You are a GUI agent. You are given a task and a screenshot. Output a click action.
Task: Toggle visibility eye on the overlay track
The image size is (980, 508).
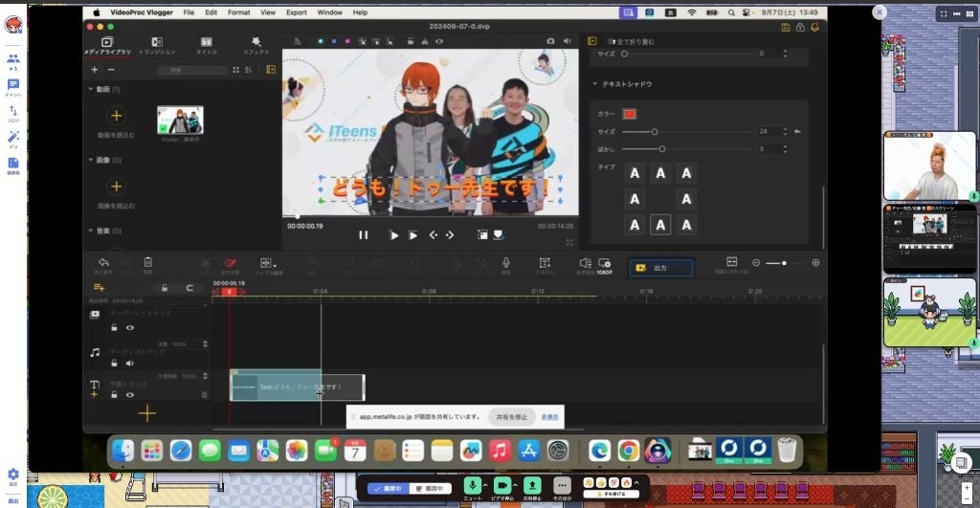point(130,327)
